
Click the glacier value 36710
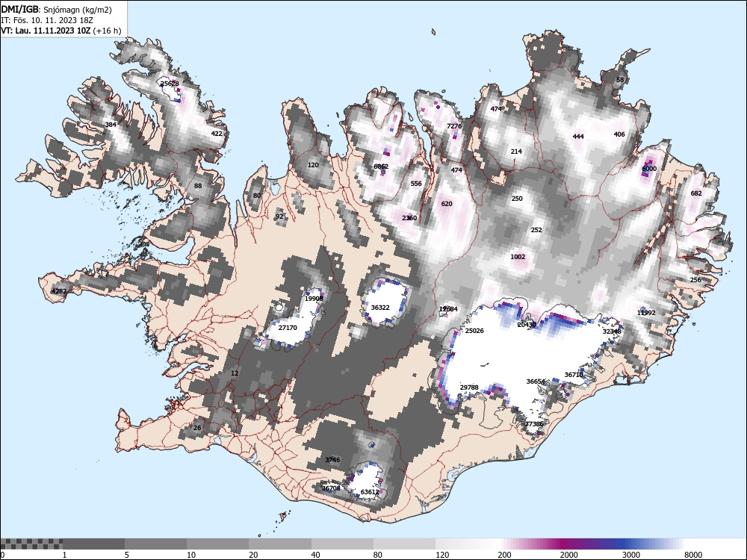pyautogui.click(x=574, y=374)
